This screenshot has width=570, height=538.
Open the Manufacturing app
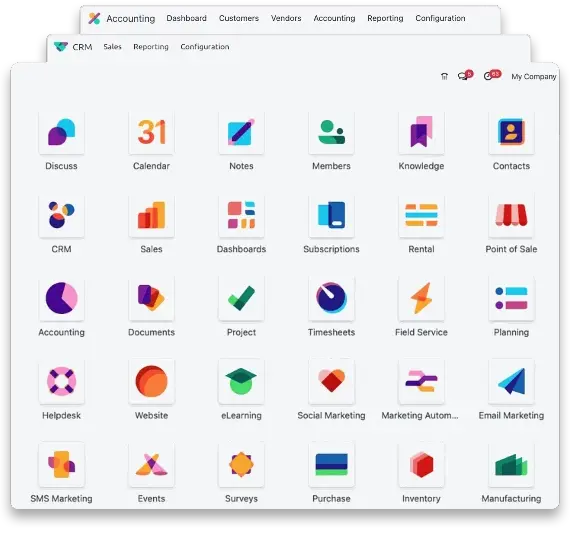[511, 465]
